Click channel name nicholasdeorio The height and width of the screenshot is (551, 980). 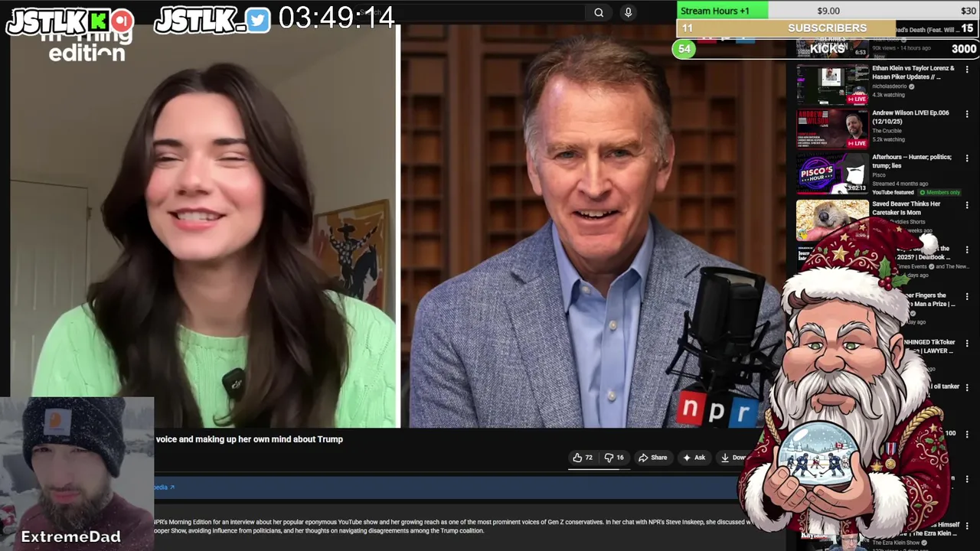coord(889,86)
